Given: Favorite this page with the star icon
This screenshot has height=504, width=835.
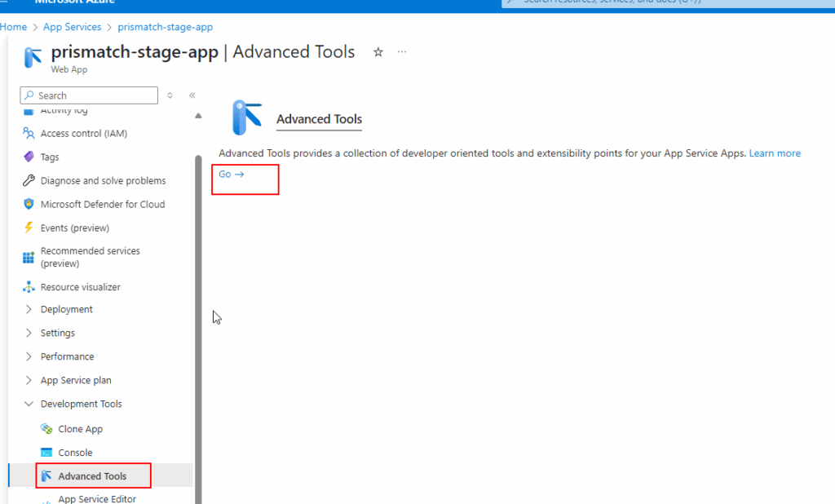Looking at the screenshot, I should click(378, 52).
